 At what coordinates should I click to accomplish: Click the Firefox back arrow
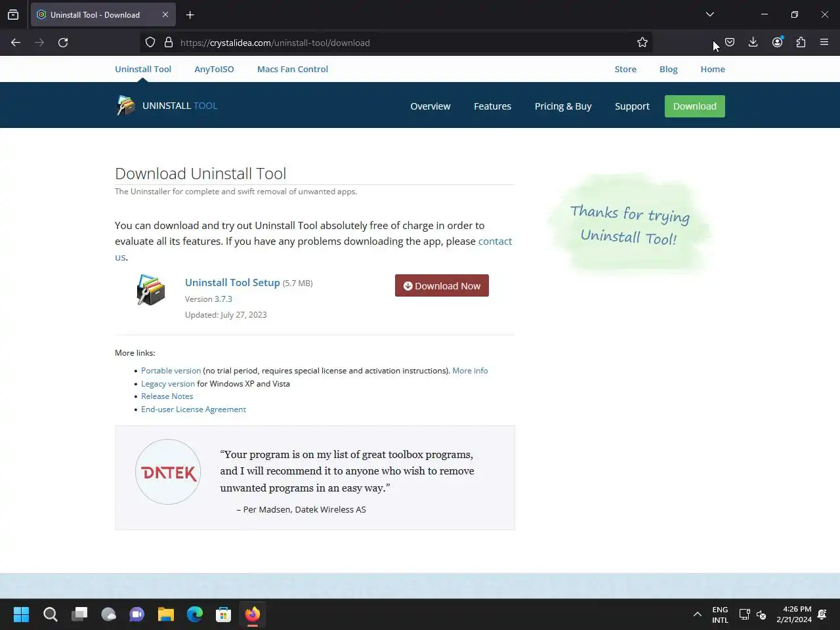[x=16, y=43]
